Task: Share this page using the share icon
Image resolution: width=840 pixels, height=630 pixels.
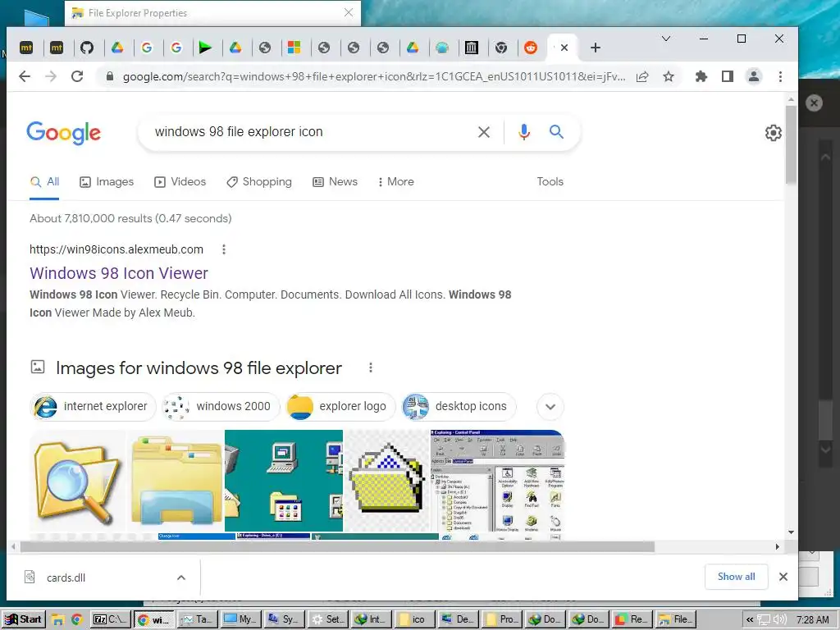Action: pyautogui.click(x=642, y=76)
